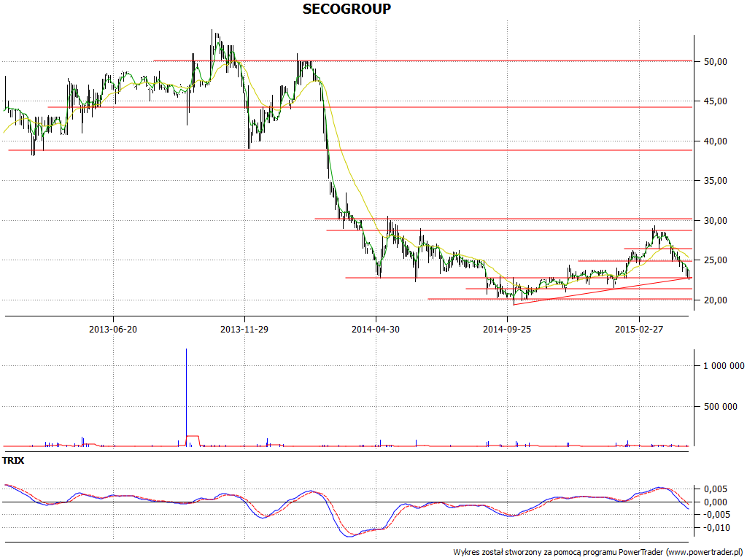Select the 50,00 price axis label

pos(716,61)
